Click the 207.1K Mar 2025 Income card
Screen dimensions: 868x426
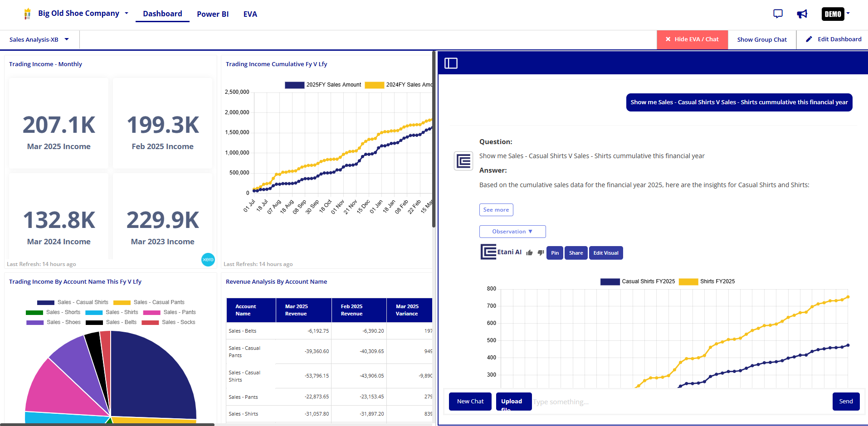coord(59,123)
